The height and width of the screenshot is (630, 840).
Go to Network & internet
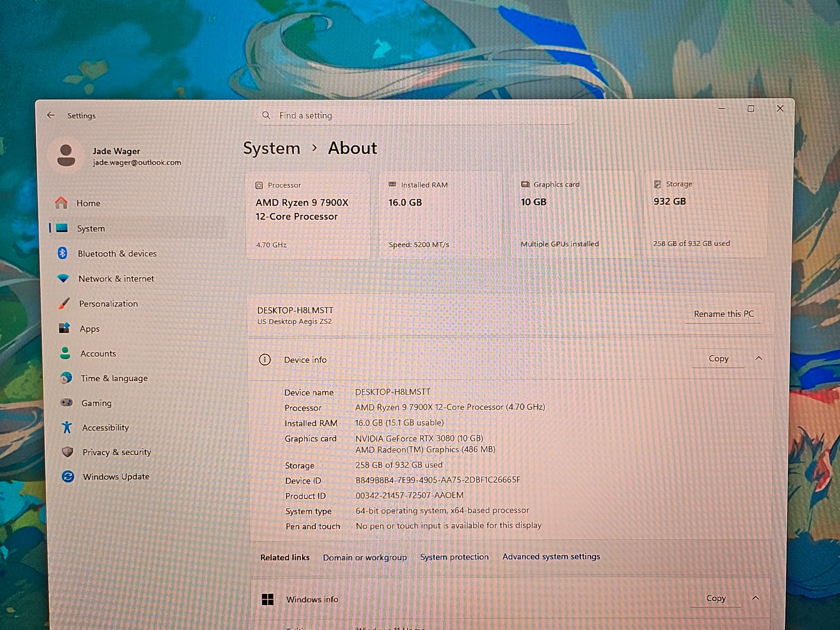pyautogui.click(x=139, y=278)
